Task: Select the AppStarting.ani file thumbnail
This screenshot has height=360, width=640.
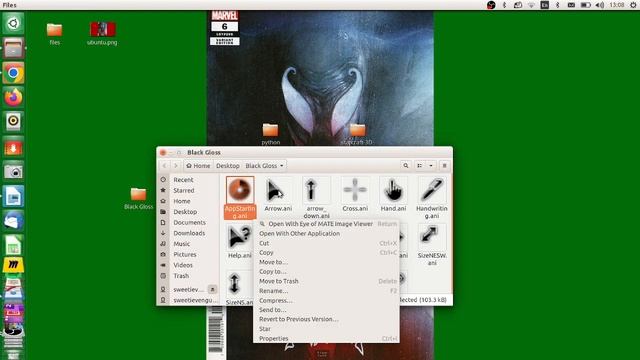Action: pyautogui.click(x=240, y=190)
